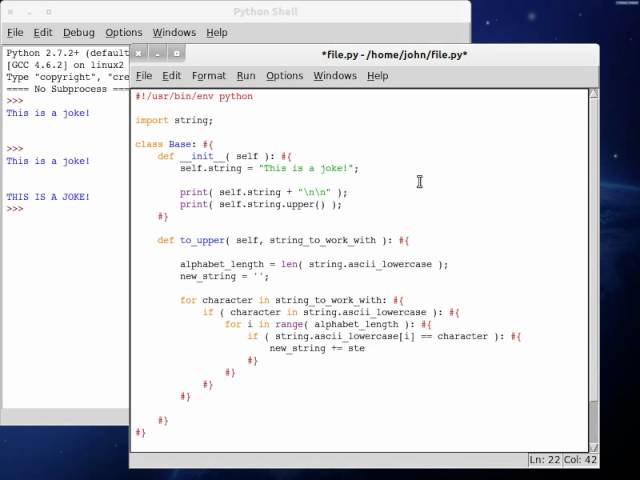640x480 pixels.
Task: Open the Run menu in file.py editor
Action: pyautogui.click(x=246, y=75)
